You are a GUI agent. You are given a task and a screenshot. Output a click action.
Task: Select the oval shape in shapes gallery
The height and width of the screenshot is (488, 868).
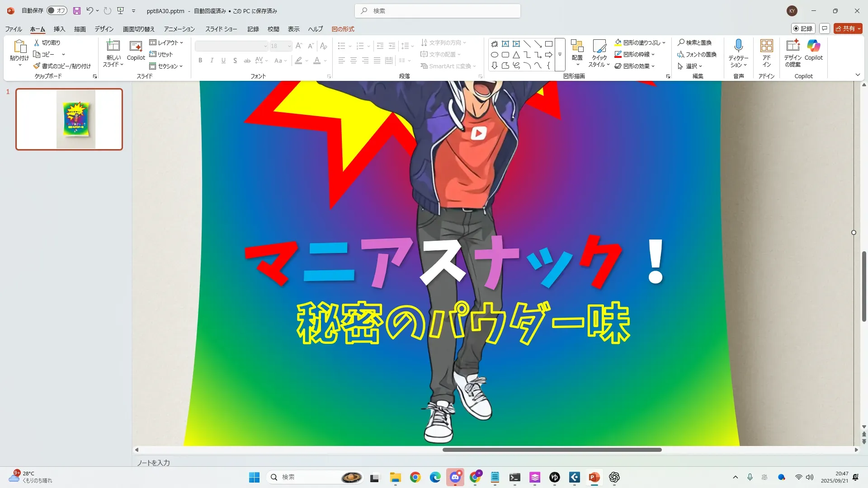coord(495,55)
